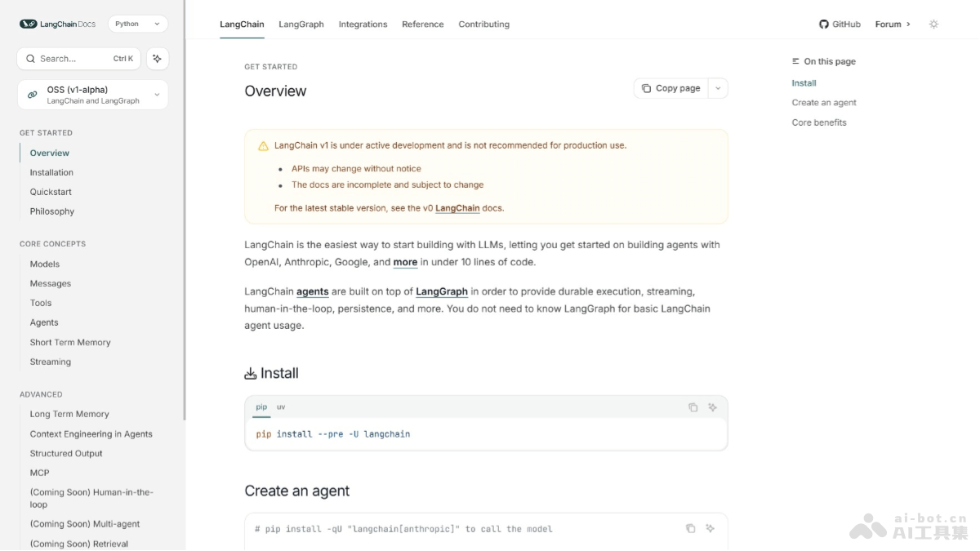The image size is (980, 551).
Task: Copy the pip install code block
Action: [693, 407]
